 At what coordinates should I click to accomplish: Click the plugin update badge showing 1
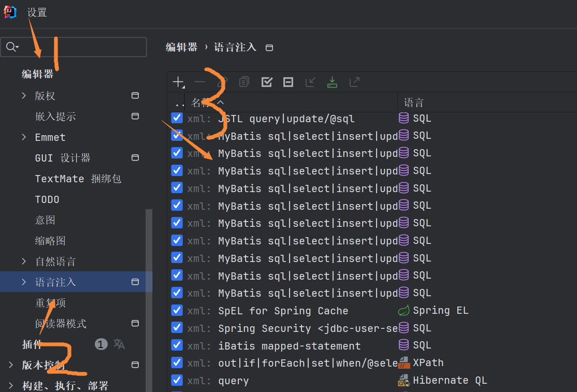pyautogui.click(x=101, y=344)
